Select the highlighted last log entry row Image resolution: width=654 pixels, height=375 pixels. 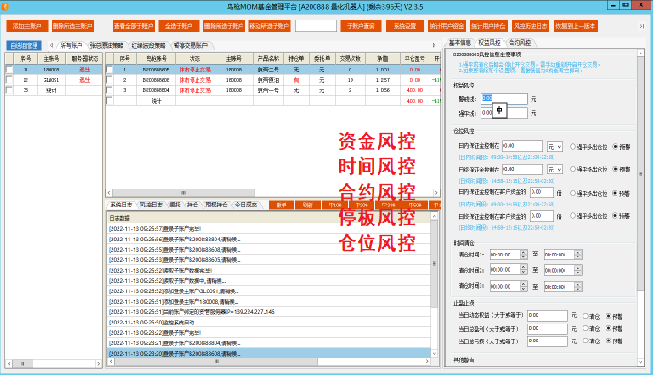pyautogui.click(x=269, y=354)
